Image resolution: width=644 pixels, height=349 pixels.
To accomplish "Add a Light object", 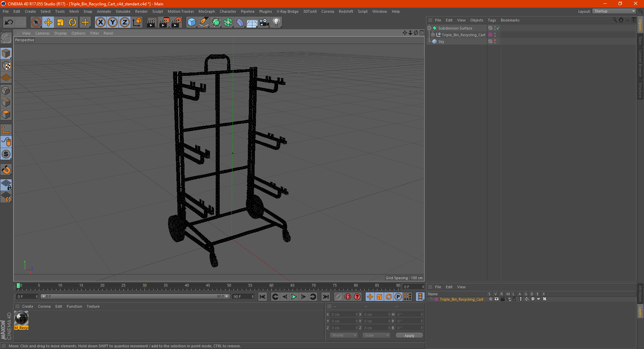I will click(x=276, y=22).
